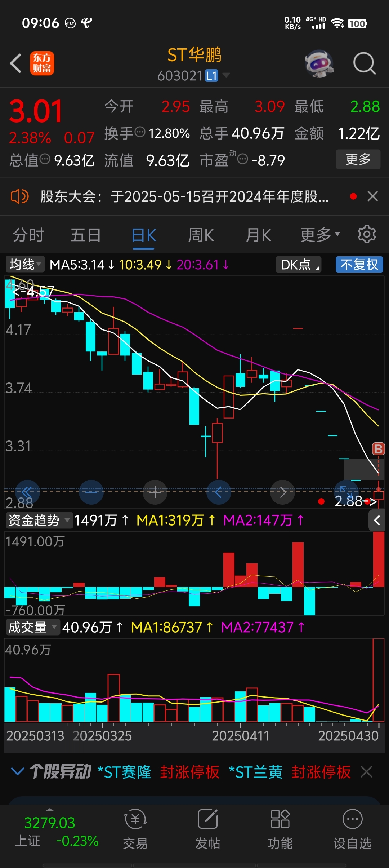389x868 pixels.
Task: Tap the 总手 40.96万 value
Action: coord(258,133)
